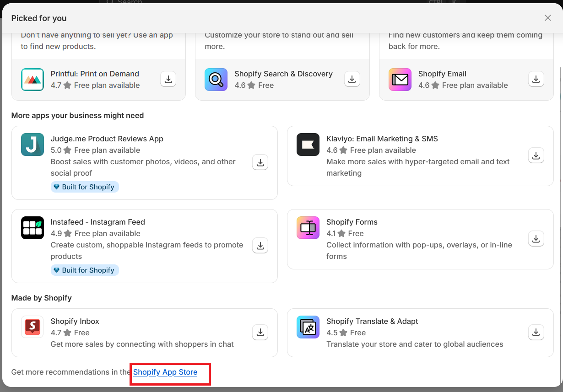Click Shopify Inbox description text
The width and height of the screenshot is (563, 392).
[142, 344]
